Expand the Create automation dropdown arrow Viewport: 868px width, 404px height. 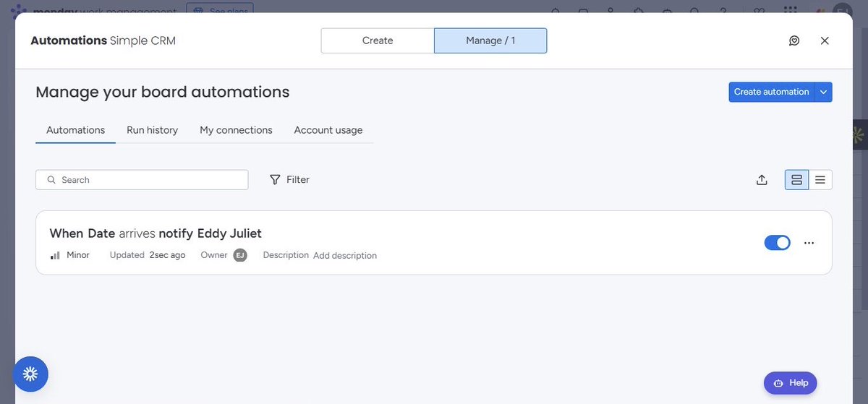[823, 92]
